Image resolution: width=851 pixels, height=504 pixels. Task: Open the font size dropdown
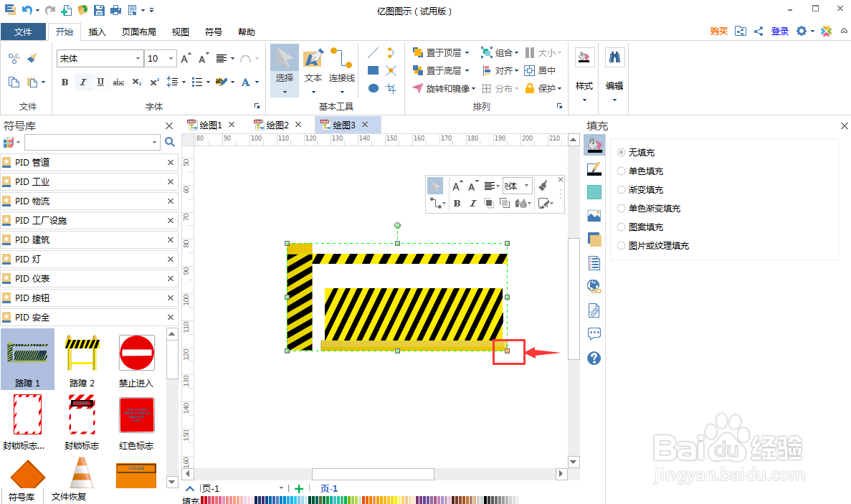tap(171, 58)
